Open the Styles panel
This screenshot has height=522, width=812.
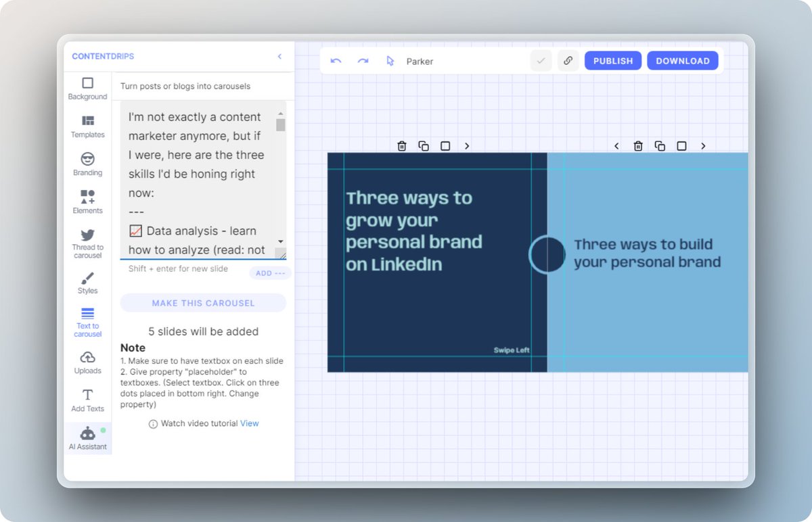point(87,283)
